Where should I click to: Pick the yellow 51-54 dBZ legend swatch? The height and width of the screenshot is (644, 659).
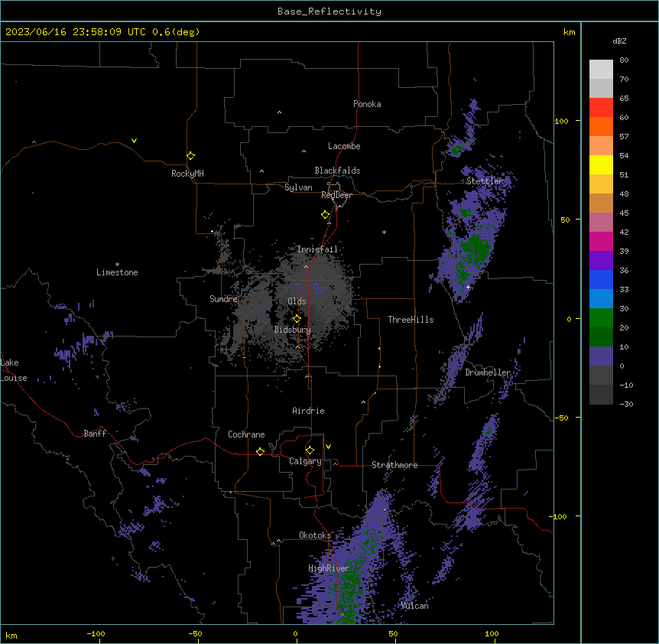tap(601, 164)
